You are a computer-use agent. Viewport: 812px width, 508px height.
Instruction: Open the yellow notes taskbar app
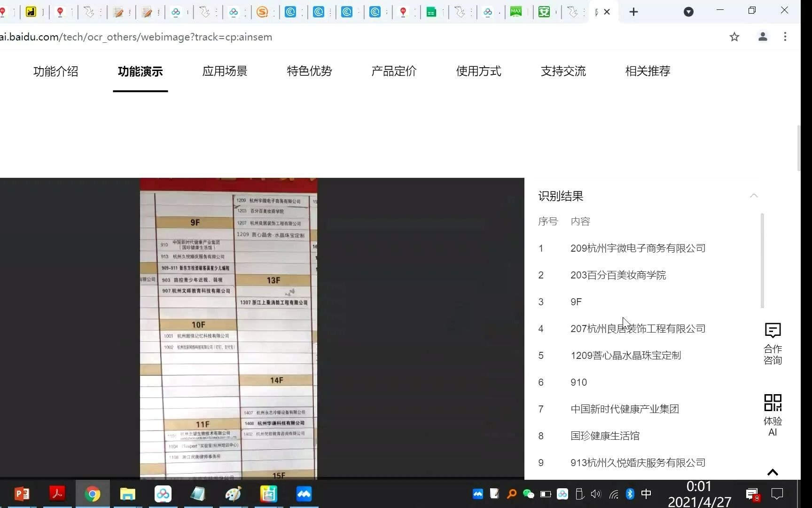(269, 494)
